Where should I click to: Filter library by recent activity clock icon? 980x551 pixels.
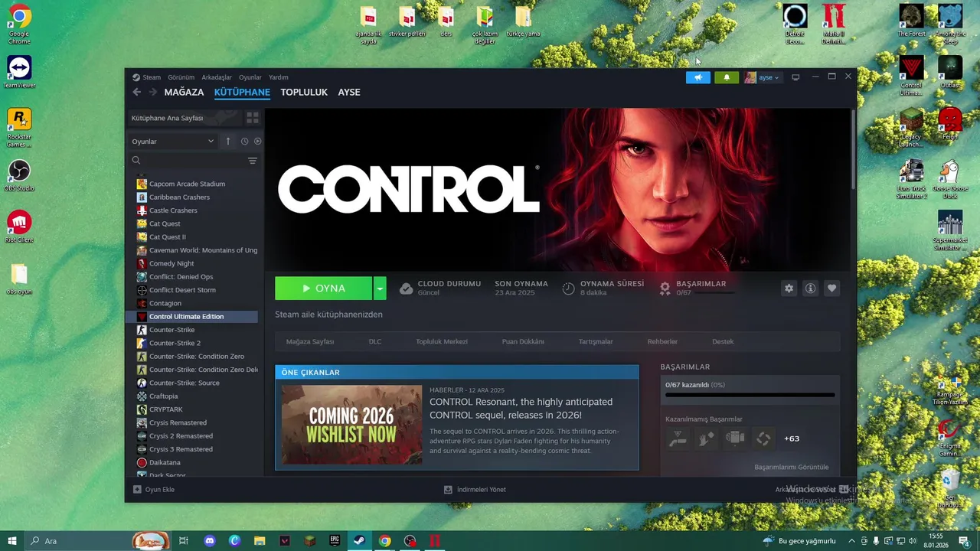244,142
